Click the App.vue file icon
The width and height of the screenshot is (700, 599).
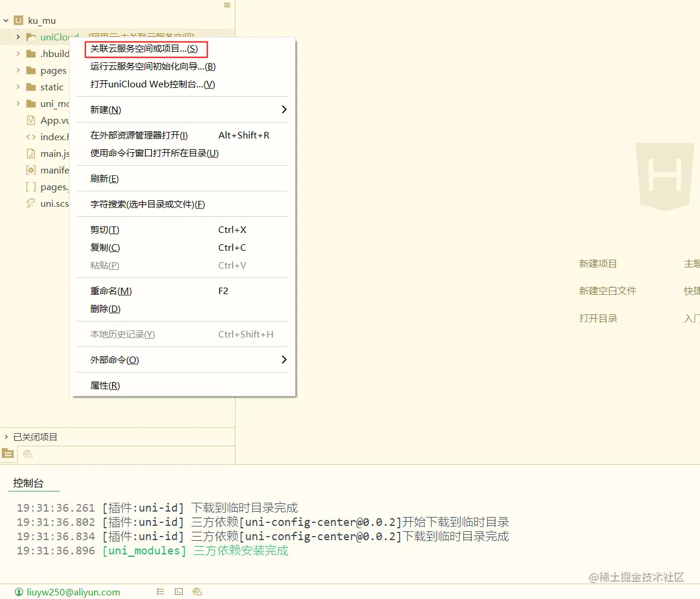pyautogui.click(x=31, y=121)
